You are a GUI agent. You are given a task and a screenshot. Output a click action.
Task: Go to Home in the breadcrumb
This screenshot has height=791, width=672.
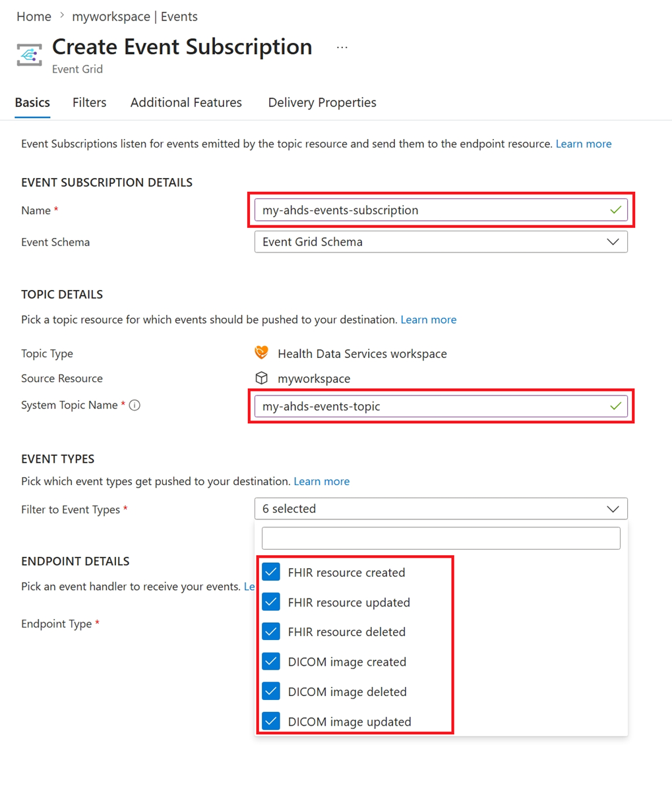34,16
